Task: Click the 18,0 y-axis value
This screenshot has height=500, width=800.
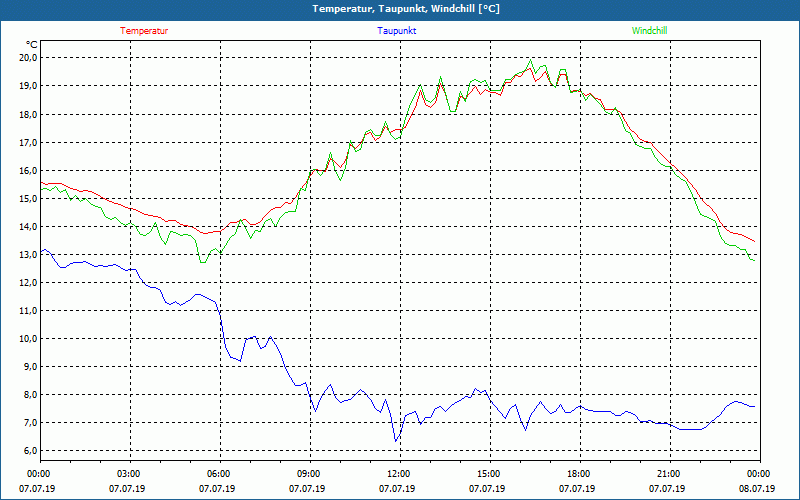Action: tap(28, 114)
